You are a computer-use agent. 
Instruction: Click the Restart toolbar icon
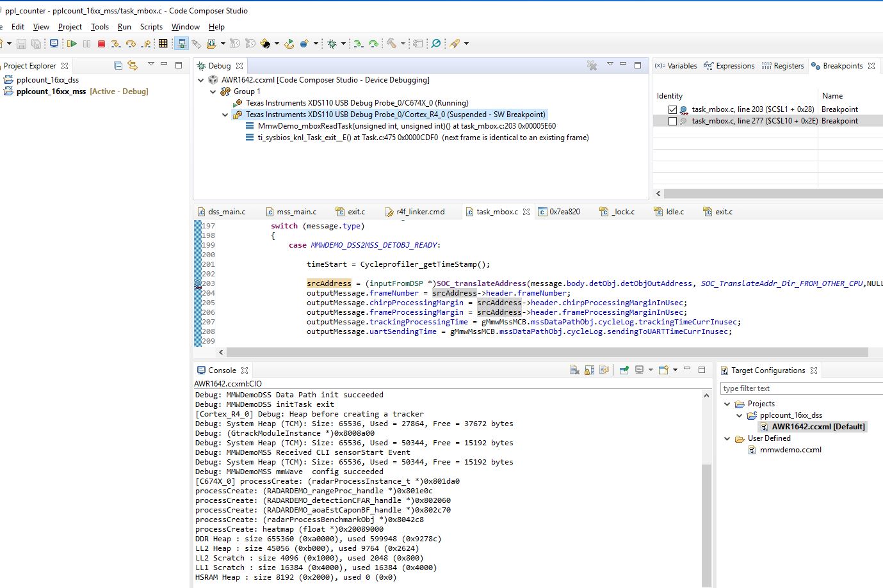[x=289, y=44]
